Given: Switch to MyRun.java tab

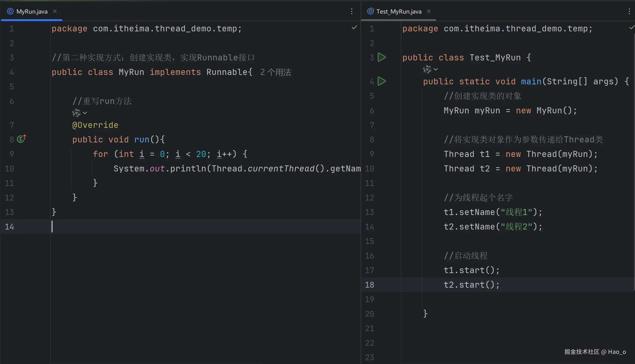Looking at the screenshot, I should pyautogui.click(x=32, y=11).
